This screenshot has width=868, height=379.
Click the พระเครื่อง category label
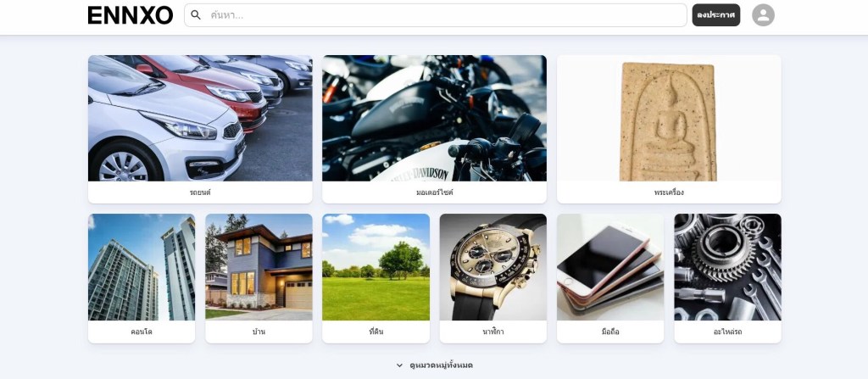669,192
